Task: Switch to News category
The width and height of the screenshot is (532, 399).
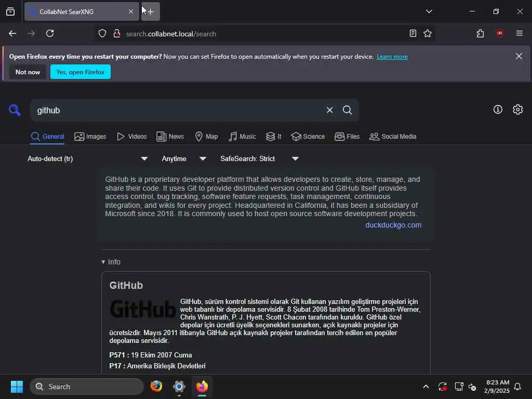Action: (170, 137)
